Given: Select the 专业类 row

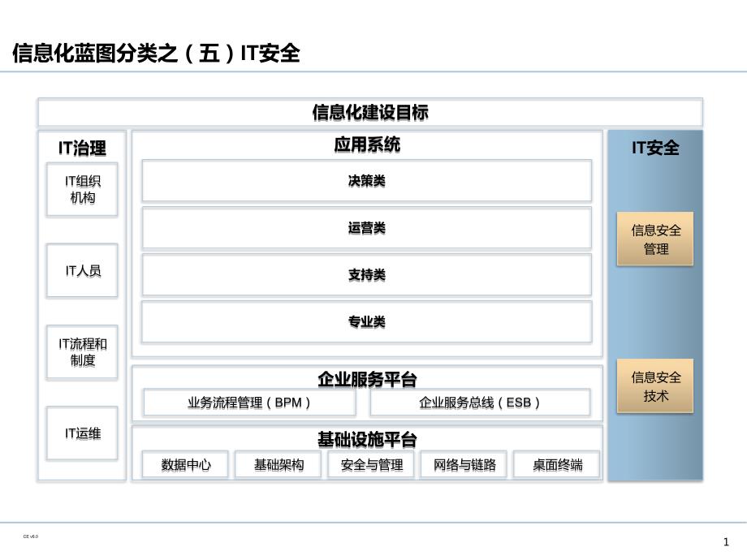Looking at the screenshot, I should click(x=367, y=322).
